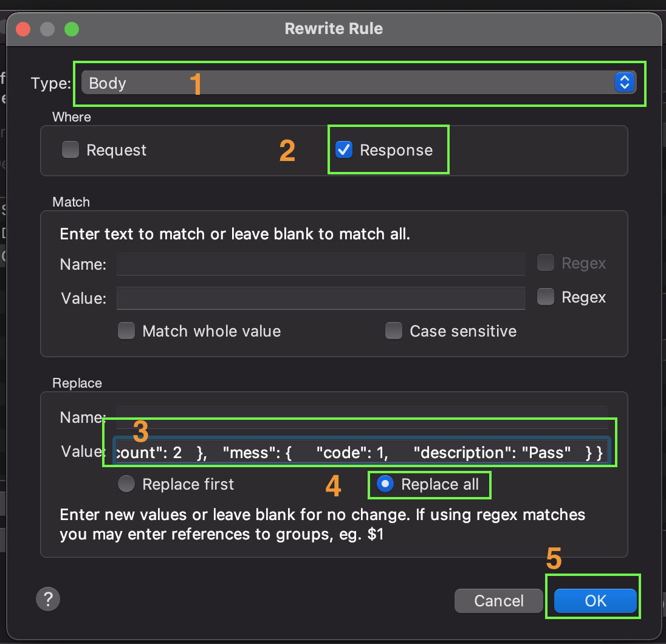Screen dimensions: 666x644
Task: Click the Match Value text field
Action: (321, 298)
